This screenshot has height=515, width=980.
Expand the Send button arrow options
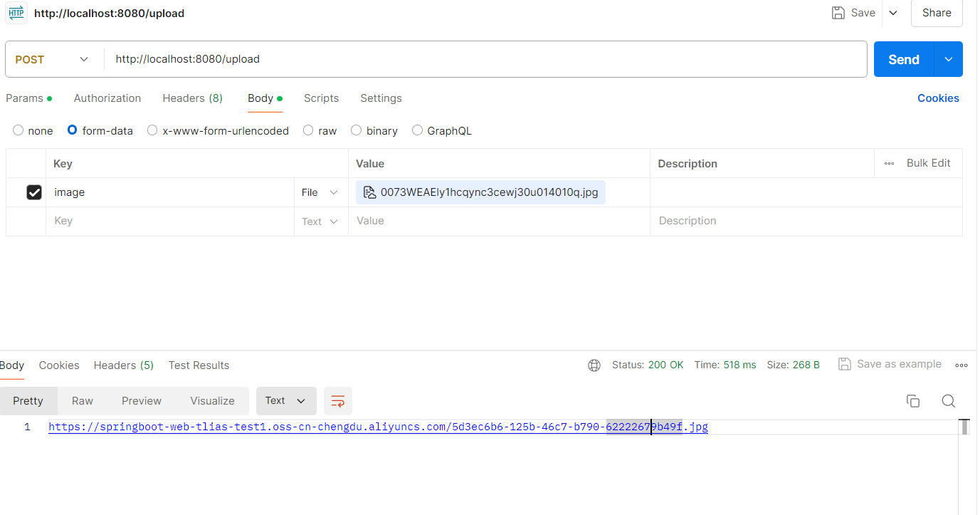point(948,60)
